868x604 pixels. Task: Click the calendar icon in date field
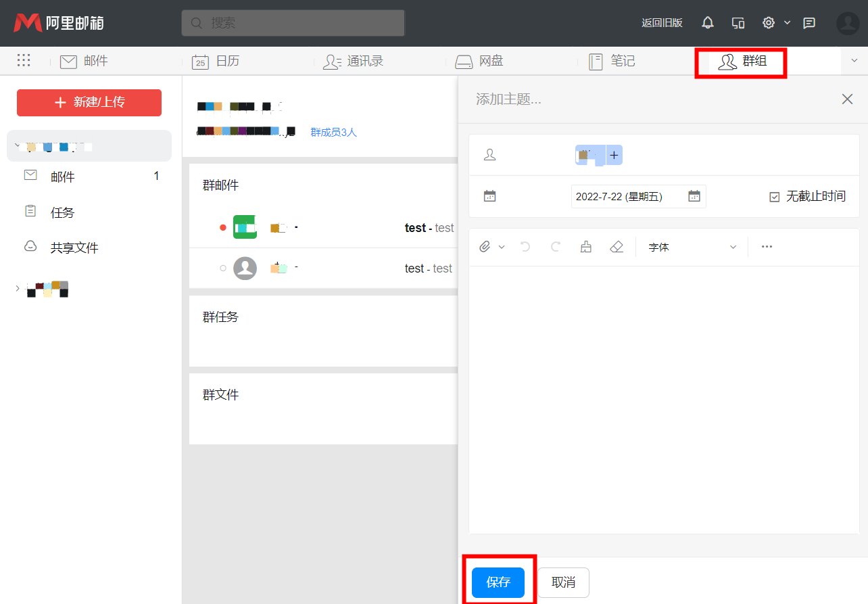(694, 197)
